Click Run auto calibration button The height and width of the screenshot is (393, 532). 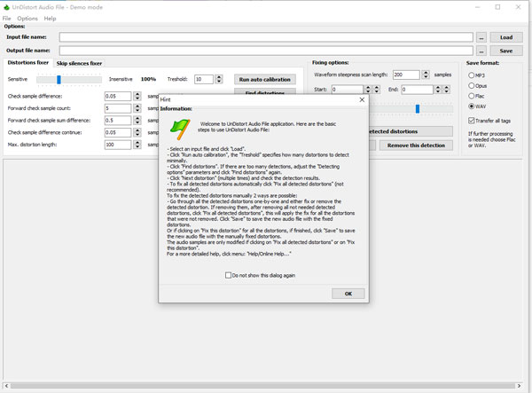(x=264, y=80)
